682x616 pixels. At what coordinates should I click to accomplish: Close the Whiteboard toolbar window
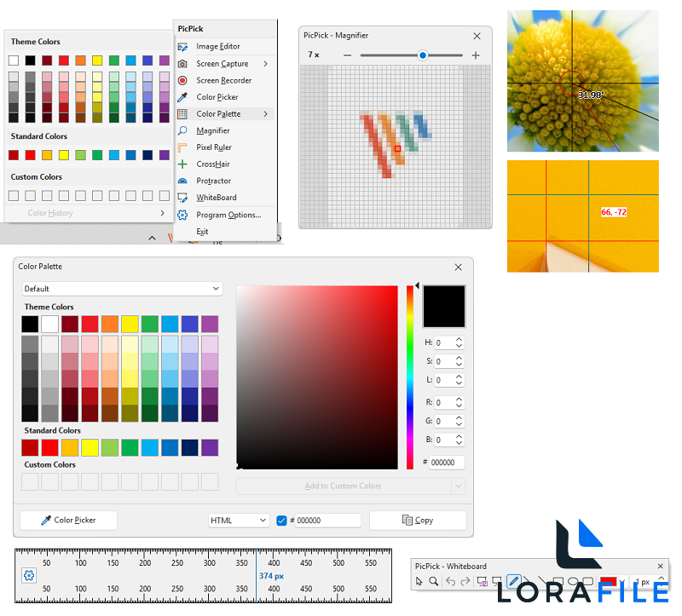point(661,566)
